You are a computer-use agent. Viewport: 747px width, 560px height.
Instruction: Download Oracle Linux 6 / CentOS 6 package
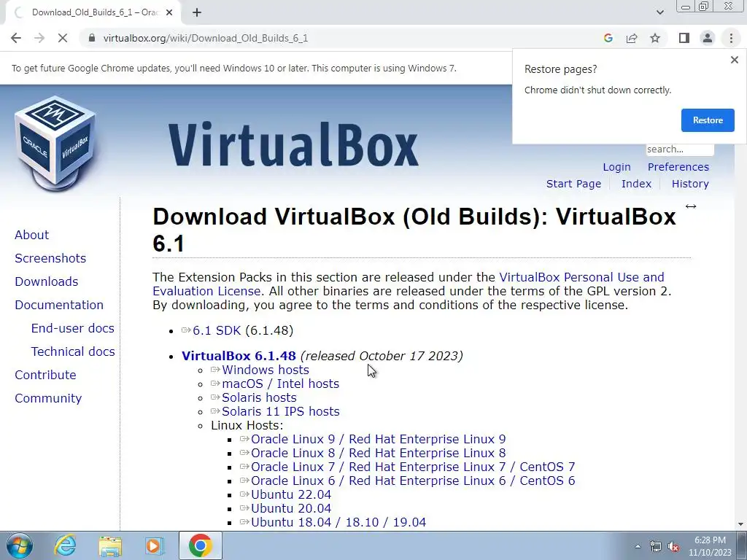pos(413,481)
